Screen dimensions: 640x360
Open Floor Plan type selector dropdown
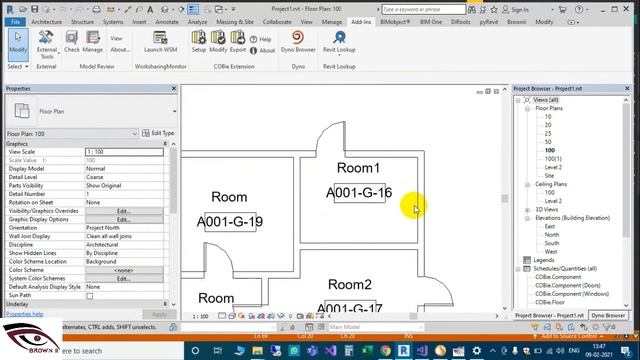174,111
